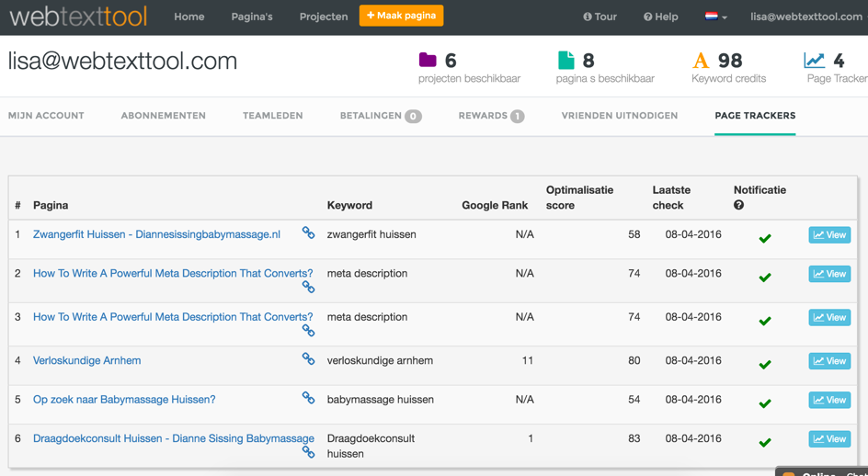Toggle notification checkmark for babymassage huissen row
This screenshot has width=868, height=476.
point(764,402)
